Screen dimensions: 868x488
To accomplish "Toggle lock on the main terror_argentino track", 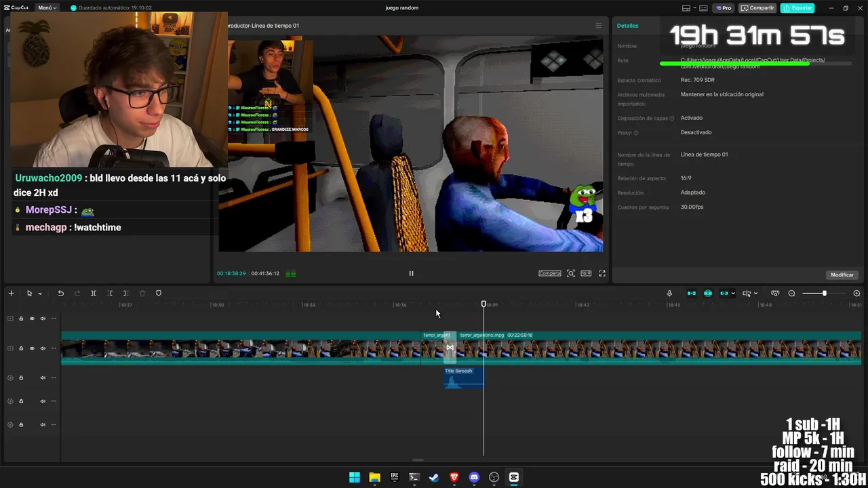I will (x=21, y=348).
